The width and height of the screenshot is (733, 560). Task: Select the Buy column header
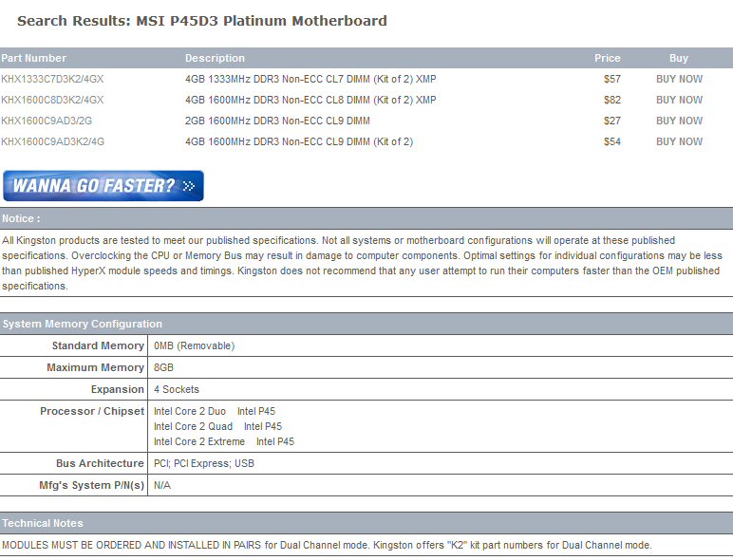[678, 58]
